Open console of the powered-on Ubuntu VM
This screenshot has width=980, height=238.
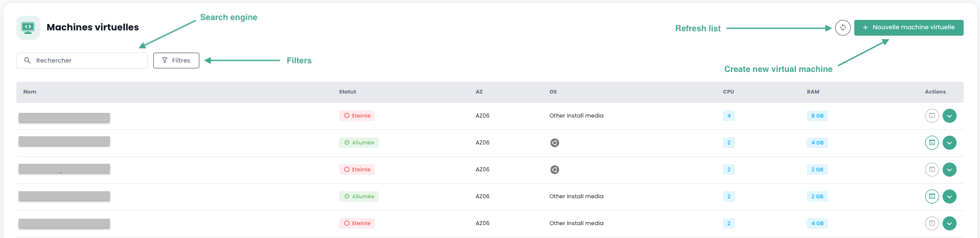931,143
